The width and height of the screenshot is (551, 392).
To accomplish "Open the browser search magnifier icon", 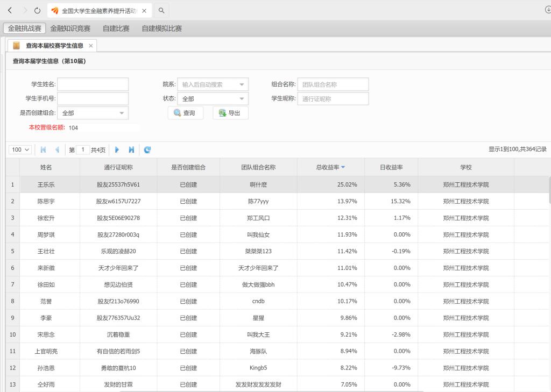I will pyautogui.click(x=161, y=11).
